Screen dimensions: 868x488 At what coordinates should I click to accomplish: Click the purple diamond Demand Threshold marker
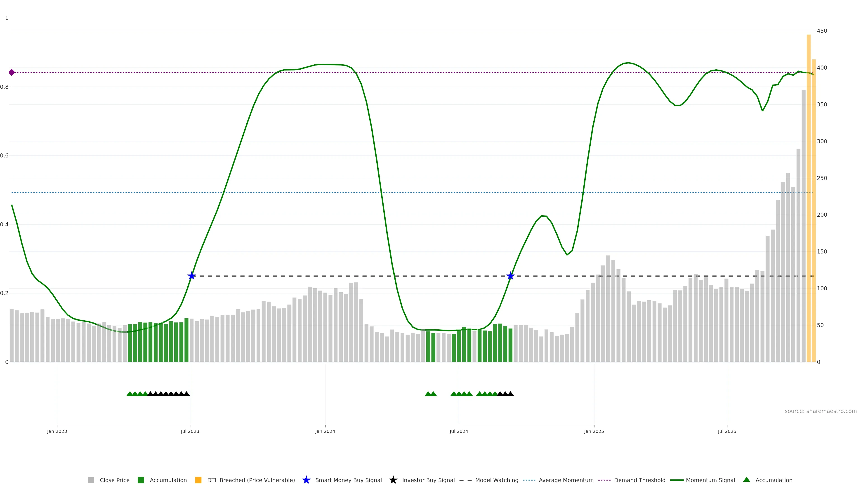click(x=12, y=72)
